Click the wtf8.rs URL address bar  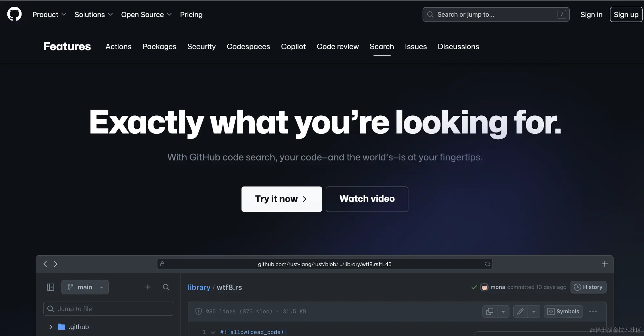325,264
